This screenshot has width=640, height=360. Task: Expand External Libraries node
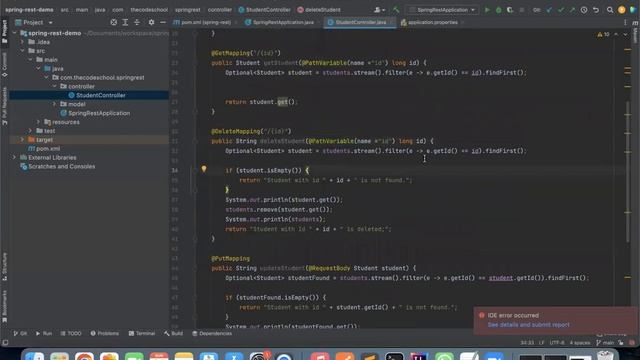tap(15, 158)
